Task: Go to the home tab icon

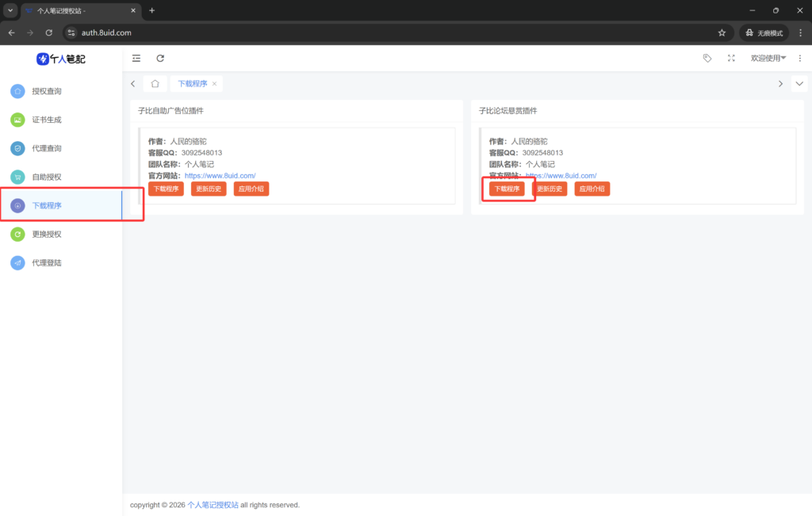Action: coord(155,84)
